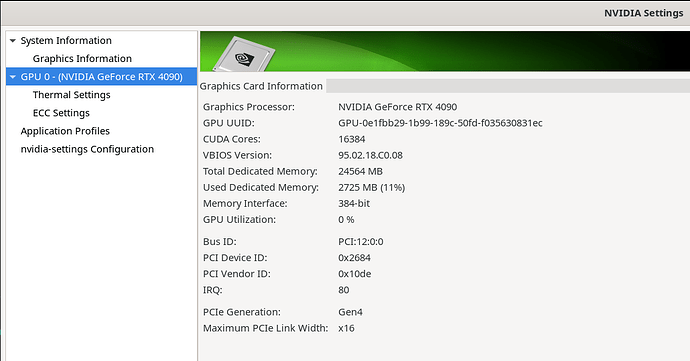Click the PCI Vendor ID: label
This screenshot has height=361, width=690.
pos(237,273)
